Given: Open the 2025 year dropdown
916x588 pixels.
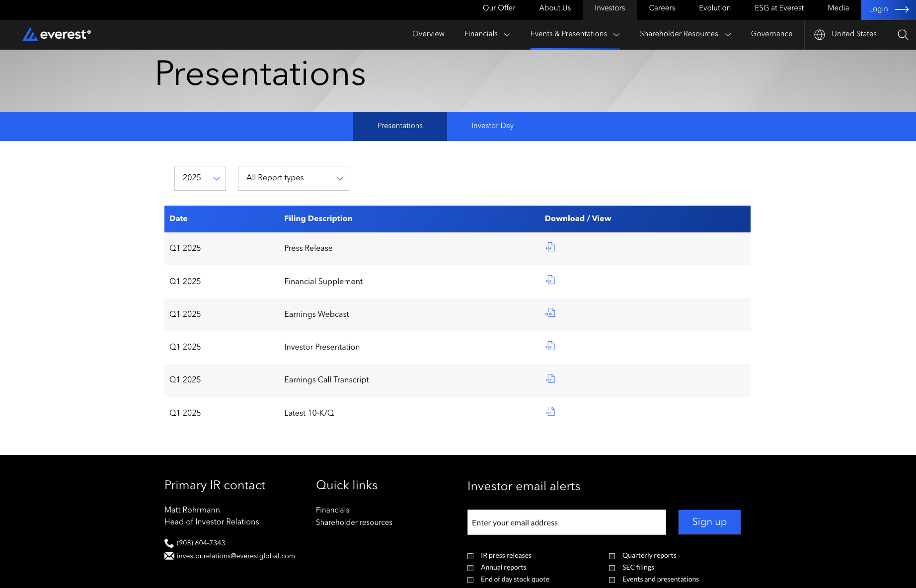Looking at the screenshot, I should coord(200,178).
